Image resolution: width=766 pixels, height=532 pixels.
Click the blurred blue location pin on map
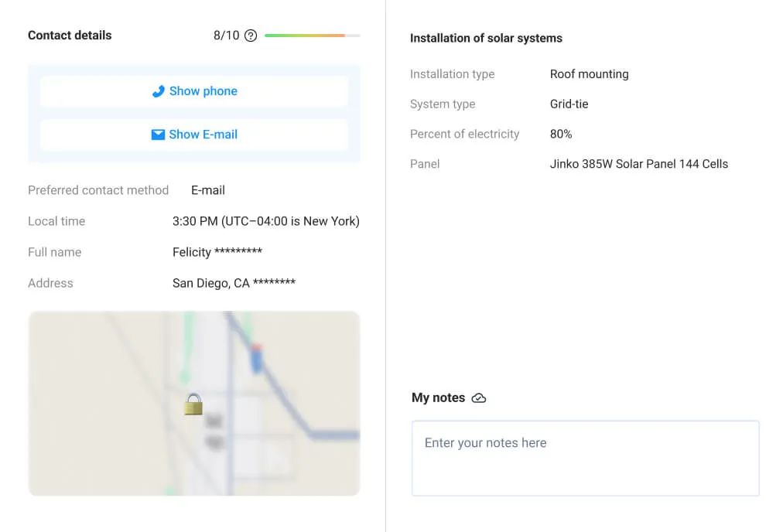tap(256, 358)
